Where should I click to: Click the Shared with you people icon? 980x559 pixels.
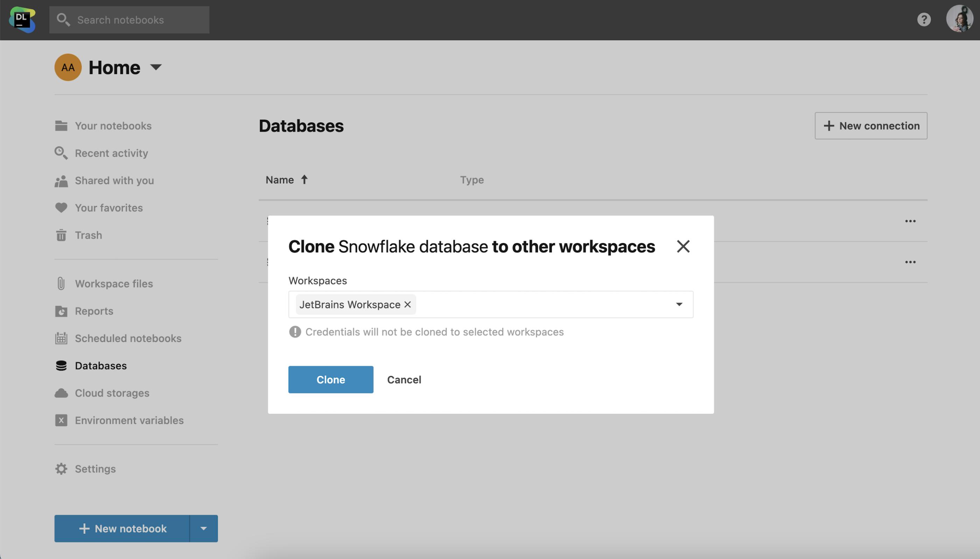[x=61, y=181]
